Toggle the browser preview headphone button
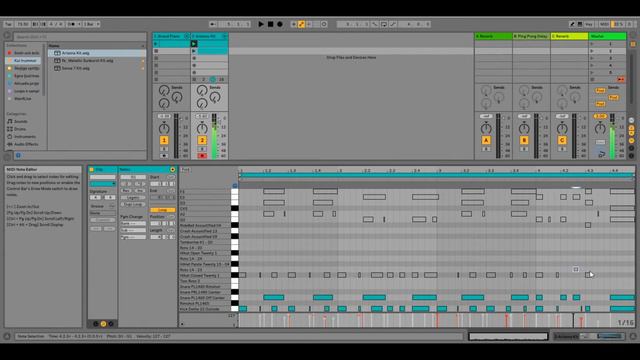The height and width of the screenshot is (360, 640). (18, 155)
